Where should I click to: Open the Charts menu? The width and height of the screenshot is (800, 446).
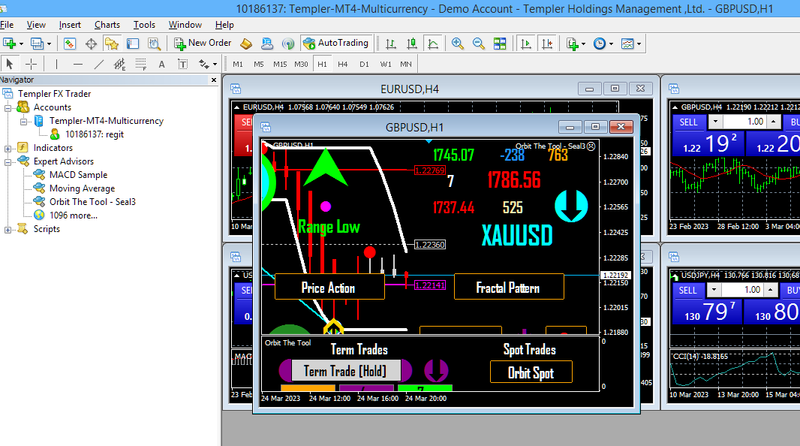click(107, 25)
